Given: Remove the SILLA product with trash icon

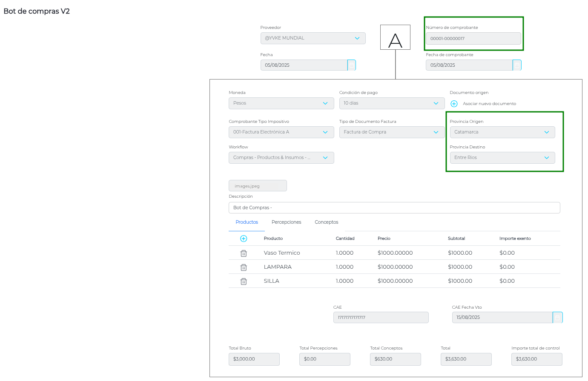Looking at the screenshot, I should click(244, 281).
